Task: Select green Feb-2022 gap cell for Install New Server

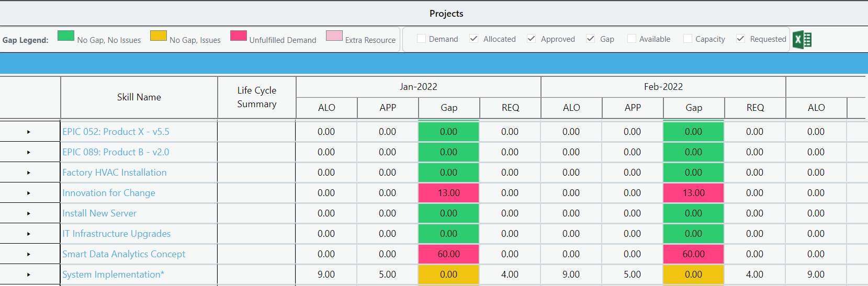Action: click(x=694, y=213)
